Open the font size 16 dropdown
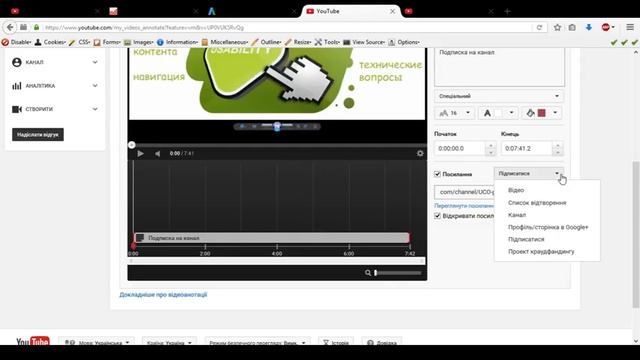The width and height of the screenshot is (640, 360). (454, 113)
